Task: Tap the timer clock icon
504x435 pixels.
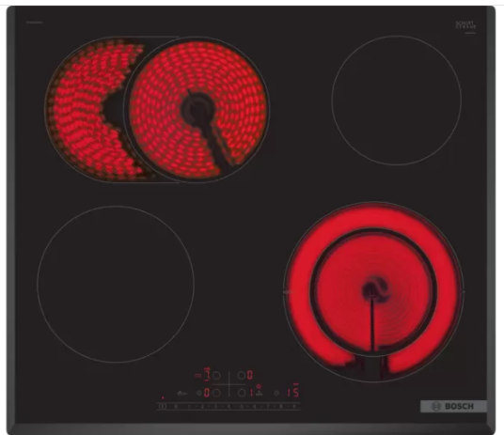Action: pyautogui.click(x=276, y=393)
